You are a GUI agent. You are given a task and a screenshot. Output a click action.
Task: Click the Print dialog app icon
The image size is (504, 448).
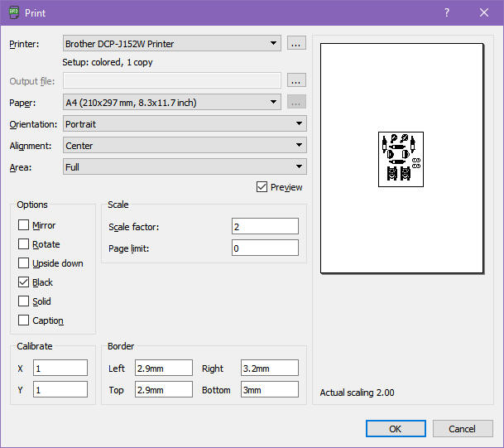[x=13, y=12]
